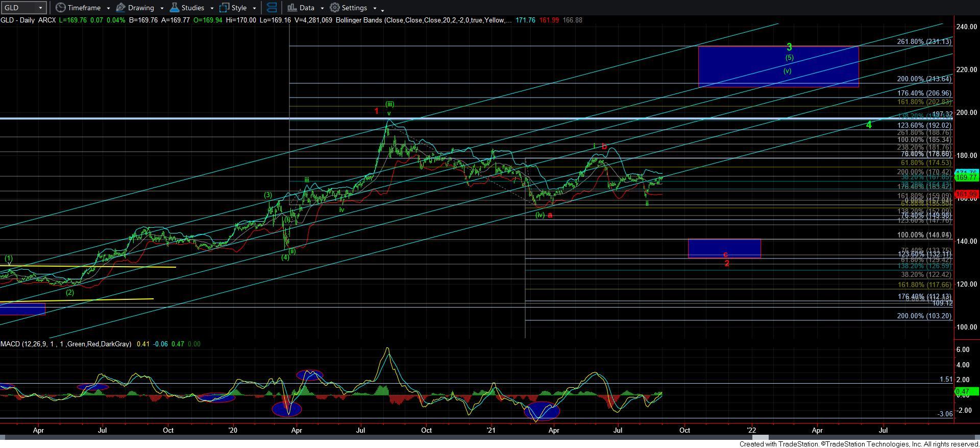Screen dimensions: 980x448
Task: Expand the Data dropdown arrow
Action: coord(322,8)
